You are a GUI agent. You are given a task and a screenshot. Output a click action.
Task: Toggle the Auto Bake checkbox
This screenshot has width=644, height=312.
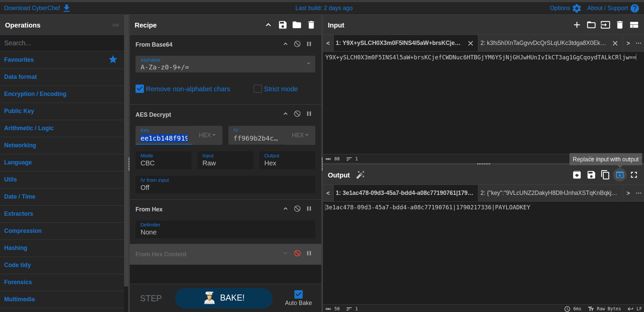coord(298,294)
